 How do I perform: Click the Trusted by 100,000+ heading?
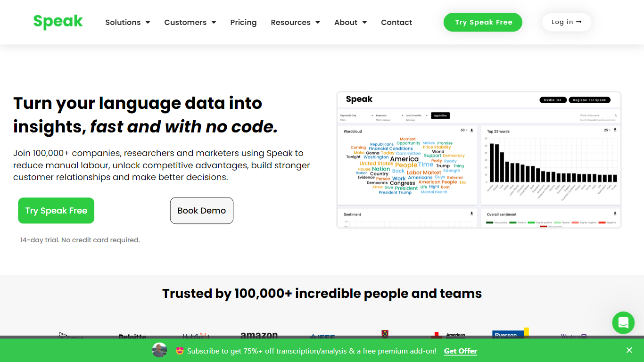point(322,294)
